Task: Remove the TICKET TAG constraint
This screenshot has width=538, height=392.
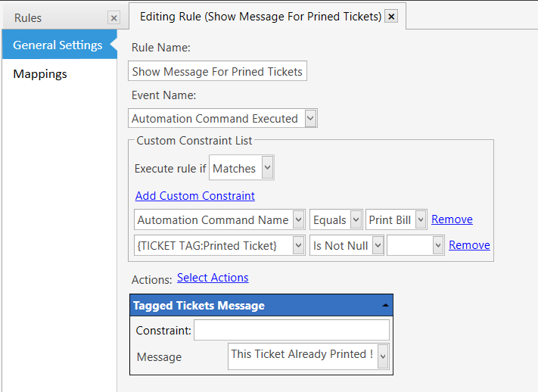Action: (469, 245)
